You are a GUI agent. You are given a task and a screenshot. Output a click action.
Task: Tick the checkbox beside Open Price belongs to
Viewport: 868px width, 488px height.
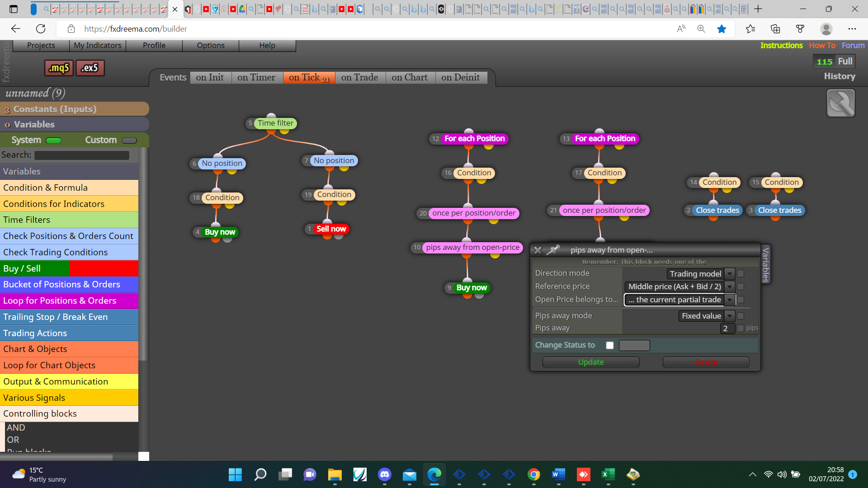click(741, 300)
